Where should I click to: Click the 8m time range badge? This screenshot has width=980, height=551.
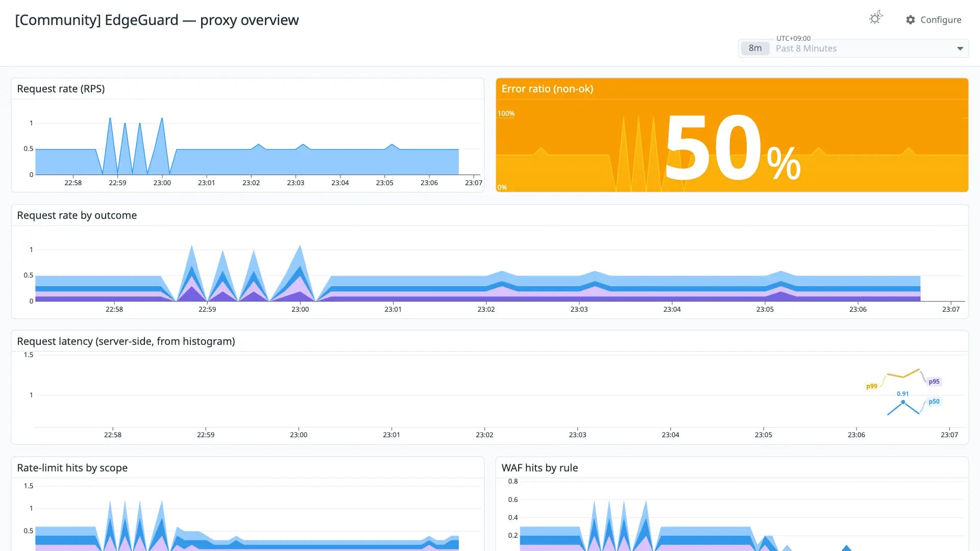pos(755,48)
